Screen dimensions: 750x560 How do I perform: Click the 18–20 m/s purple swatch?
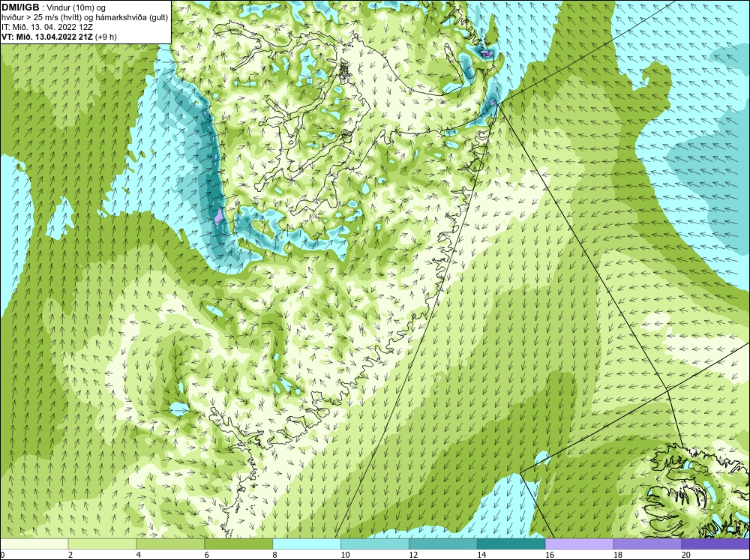tap(648, 544)
